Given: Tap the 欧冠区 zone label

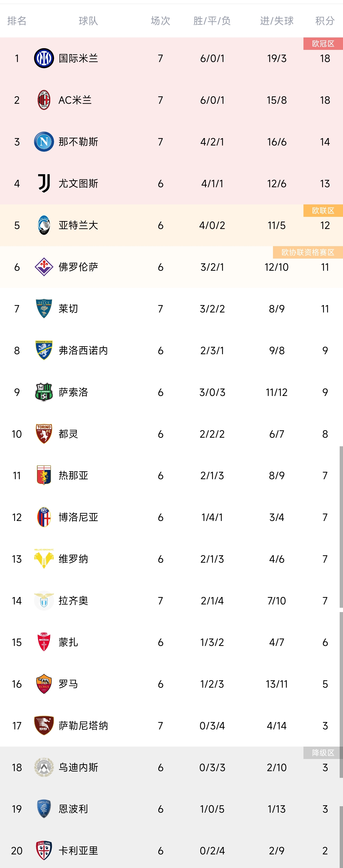Looking at the screenshot, I should [x=323, y=44].
